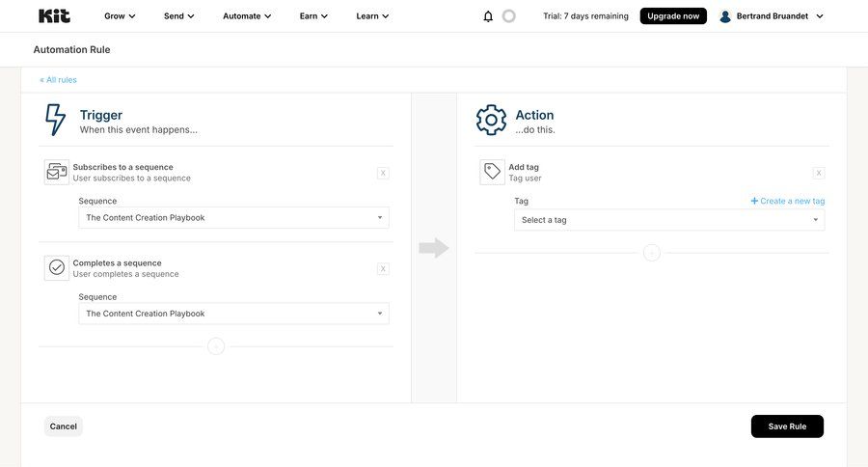The width and height of the screenshot is (868, 467).
Task: Click Upgrade now button
Action: click(x=673, y=16)
